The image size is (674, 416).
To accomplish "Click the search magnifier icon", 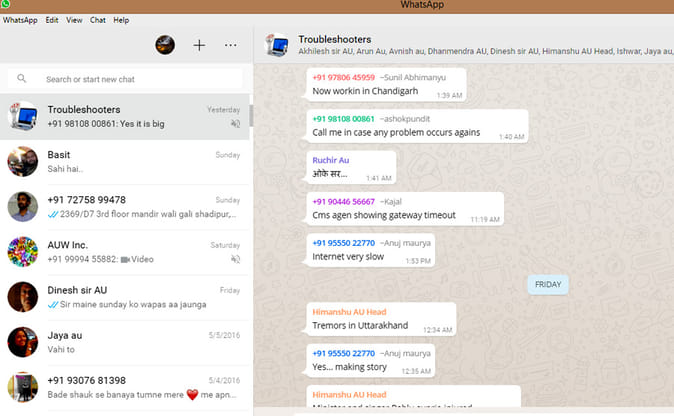I will click(22, 79).
